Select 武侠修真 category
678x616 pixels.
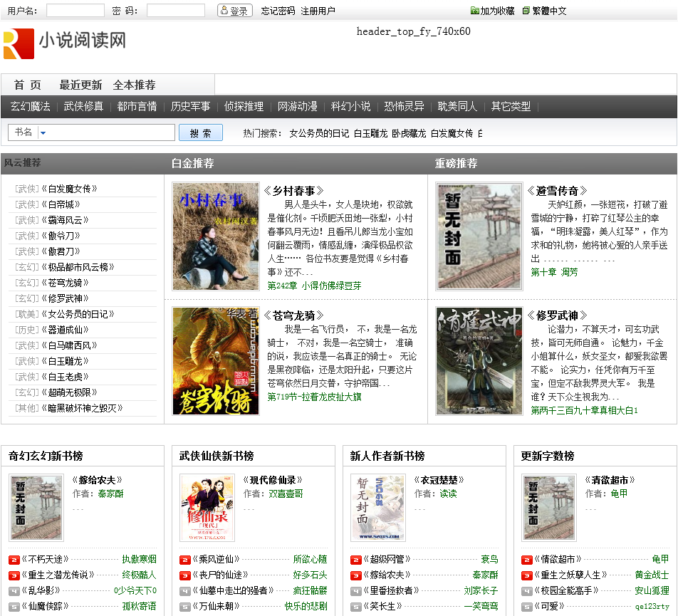(83, 106)
